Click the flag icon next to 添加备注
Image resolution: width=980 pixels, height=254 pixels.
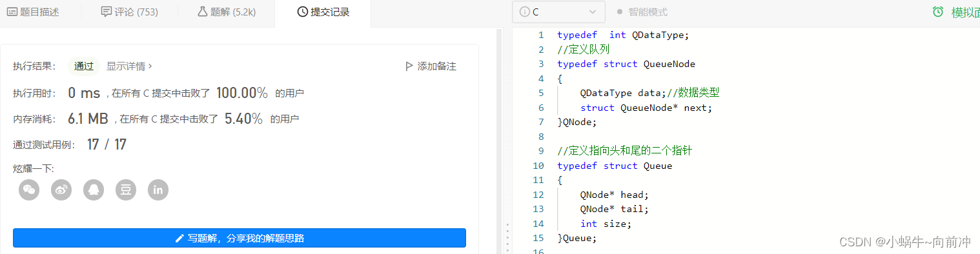pos(409,66)
